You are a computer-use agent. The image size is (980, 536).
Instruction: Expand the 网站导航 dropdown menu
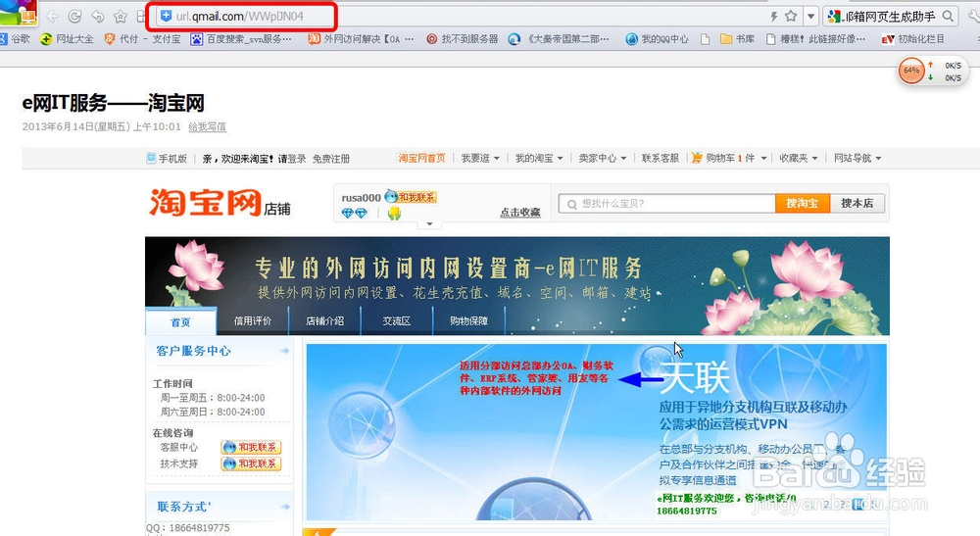857,158
